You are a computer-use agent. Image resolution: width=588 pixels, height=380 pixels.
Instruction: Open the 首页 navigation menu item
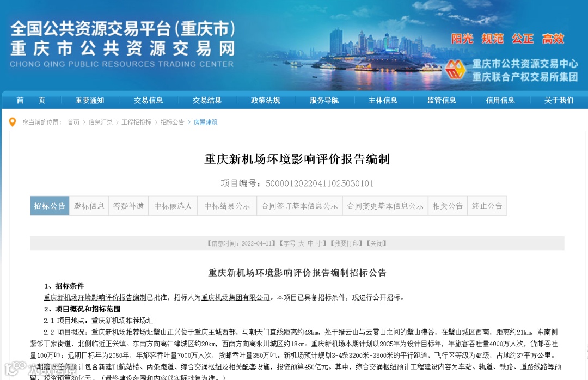(x=30, y=101)
